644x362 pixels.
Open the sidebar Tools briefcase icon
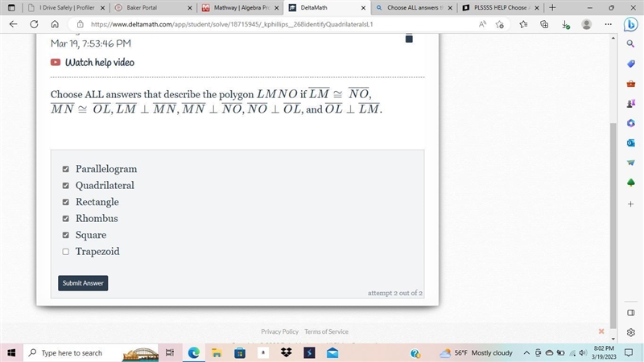pyautogui.click(x=630, y=84)
